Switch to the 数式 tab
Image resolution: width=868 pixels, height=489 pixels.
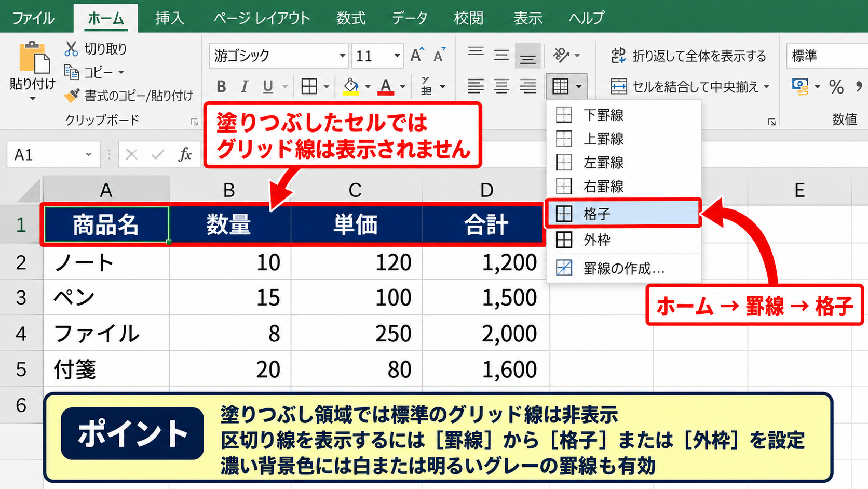[351, 18]
